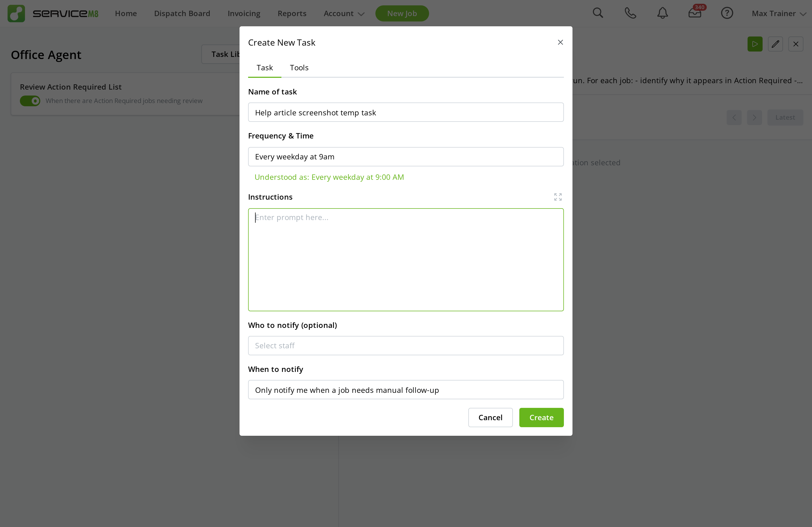Select the Task tab

264,68
